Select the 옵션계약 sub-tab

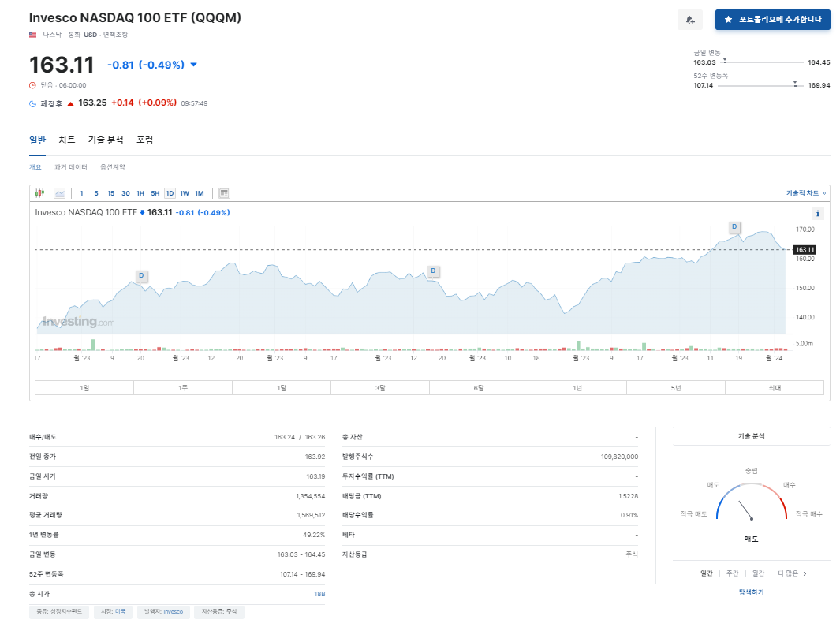(113, 167)
